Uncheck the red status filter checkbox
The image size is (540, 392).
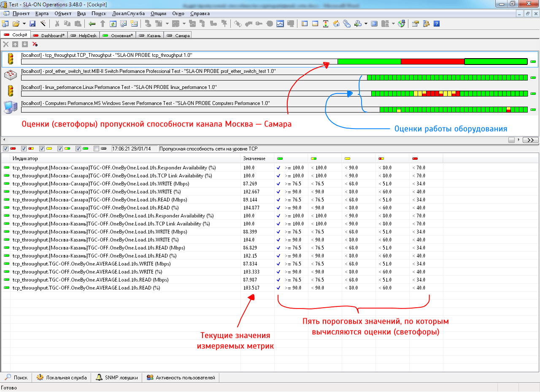pos(5,149)
